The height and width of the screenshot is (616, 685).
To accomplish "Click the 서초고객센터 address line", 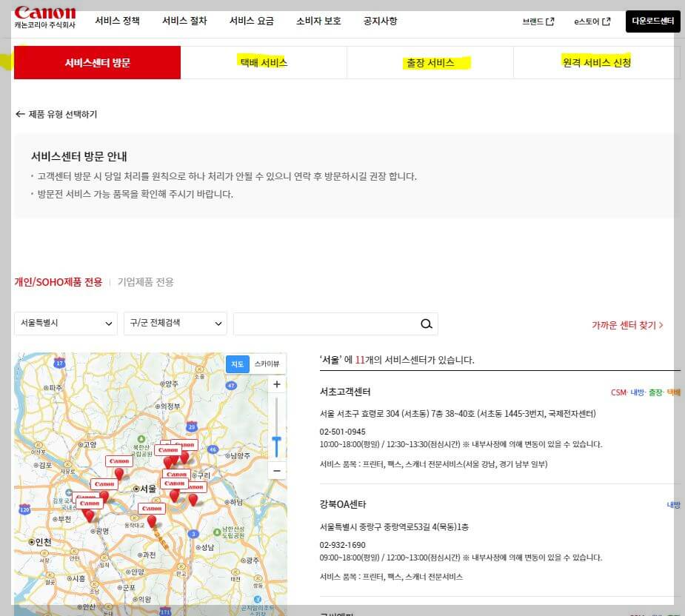I will [x=458, y=413].
